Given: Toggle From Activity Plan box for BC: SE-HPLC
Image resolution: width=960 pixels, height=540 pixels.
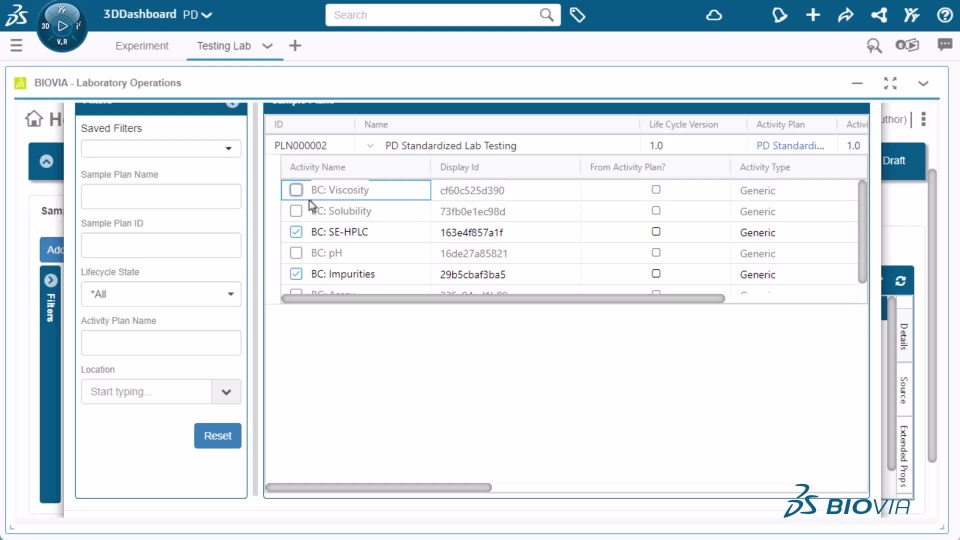Looking at the screenshot, I should point(656,231).
